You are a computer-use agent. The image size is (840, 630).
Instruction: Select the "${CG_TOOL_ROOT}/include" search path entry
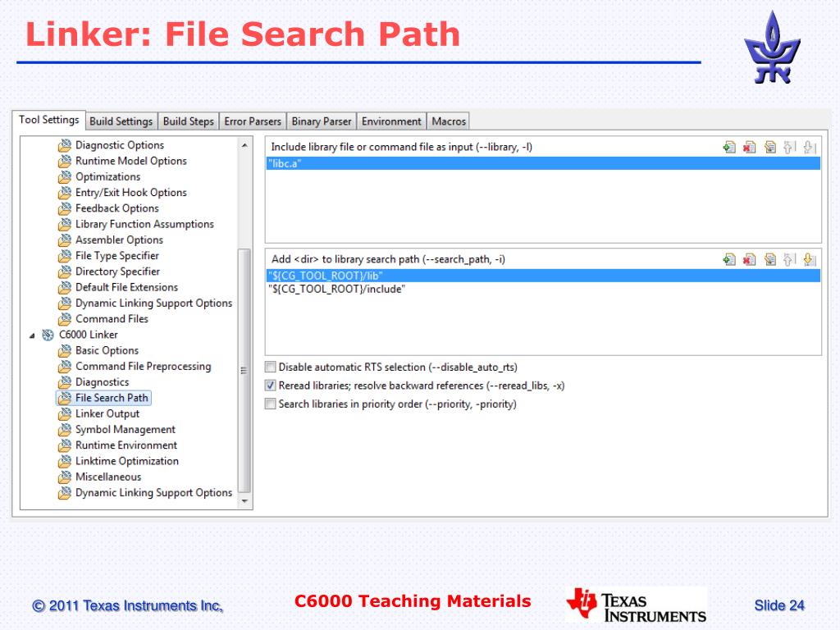543,290
